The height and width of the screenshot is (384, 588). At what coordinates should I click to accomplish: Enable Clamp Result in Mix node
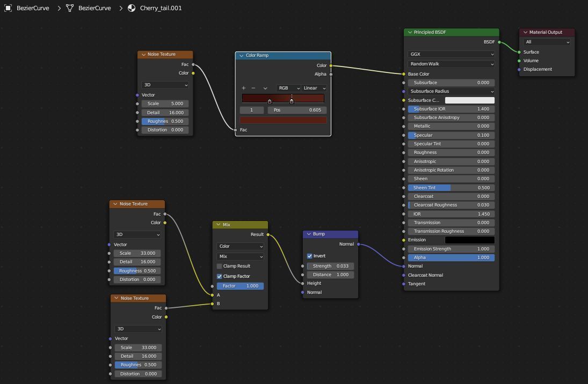coord(220,267)
